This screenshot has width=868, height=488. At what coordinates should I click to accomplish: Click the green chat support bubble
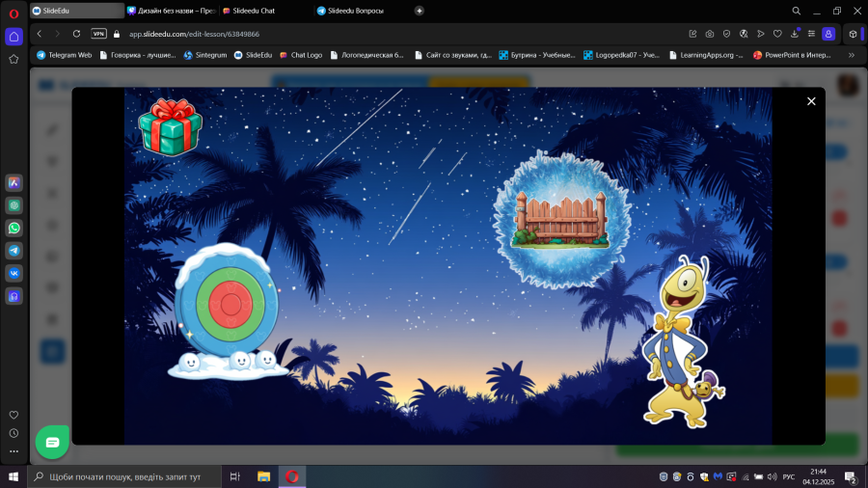[x=52, y=442]
